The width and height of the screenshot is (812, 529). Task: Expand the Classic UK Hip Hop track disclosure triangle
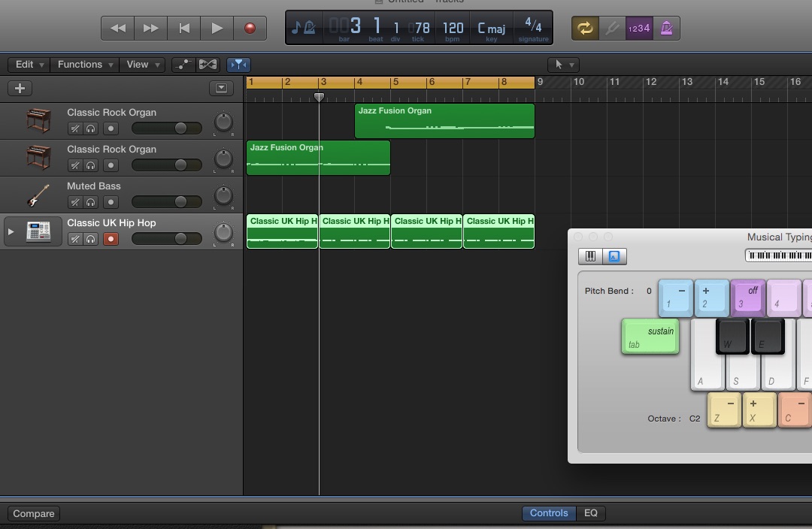[x=11, y=231]
